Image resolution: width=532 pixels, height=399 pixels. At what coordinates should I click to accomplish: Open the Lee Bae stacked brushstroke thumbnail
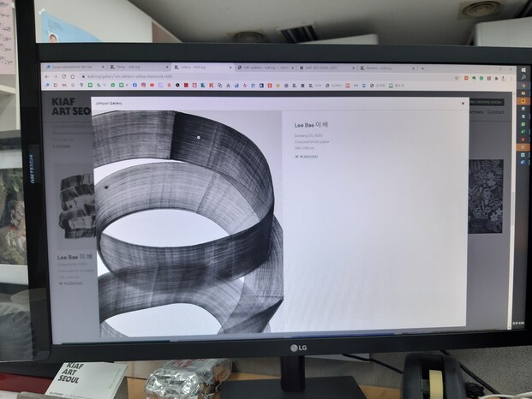76,207
